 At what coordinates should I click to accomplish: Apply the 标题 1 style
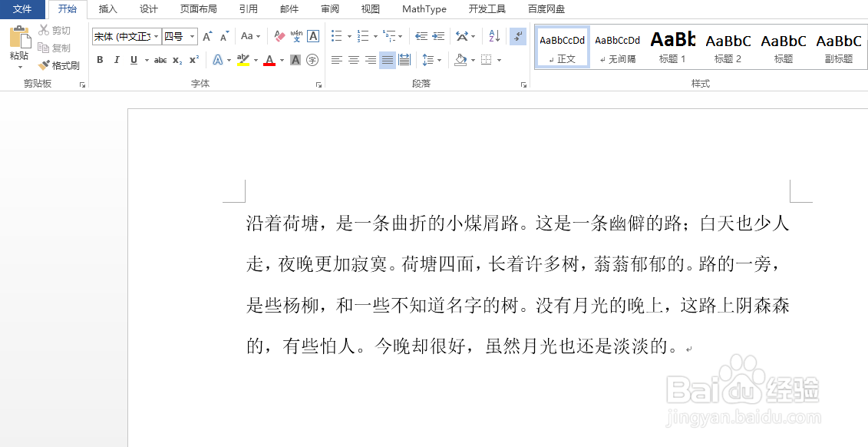[x=673, y=47]
